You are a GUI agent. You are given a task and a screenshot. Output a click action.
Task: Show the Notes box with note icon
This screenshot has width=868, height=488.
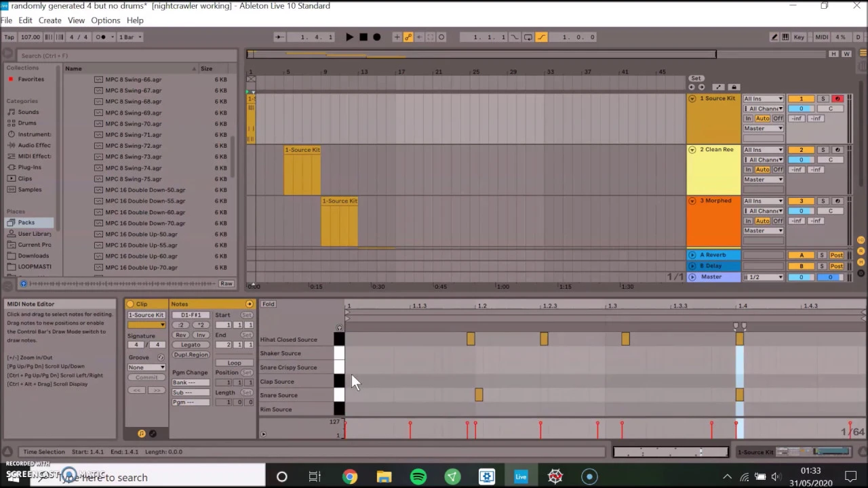(142, 434)
